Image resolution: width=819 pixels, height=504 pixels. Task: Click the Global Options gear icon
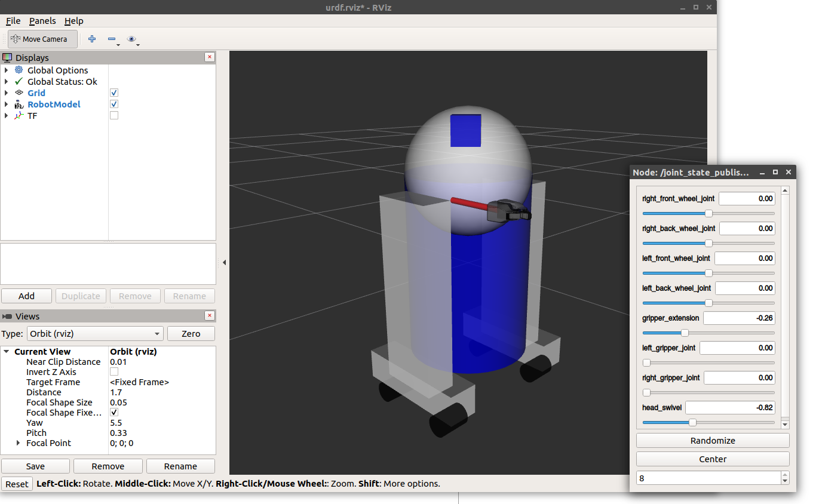19,70
